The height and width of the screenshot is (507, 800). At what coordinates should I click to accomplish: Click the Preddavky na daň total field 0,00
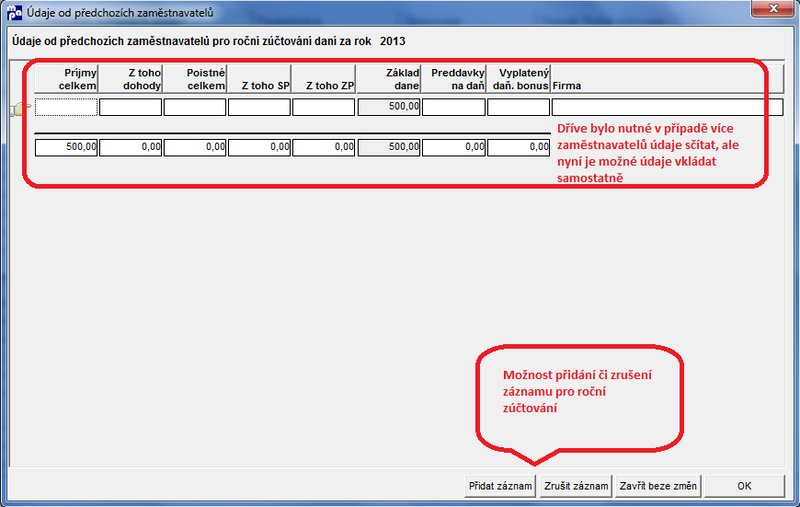tap(454, 147)
